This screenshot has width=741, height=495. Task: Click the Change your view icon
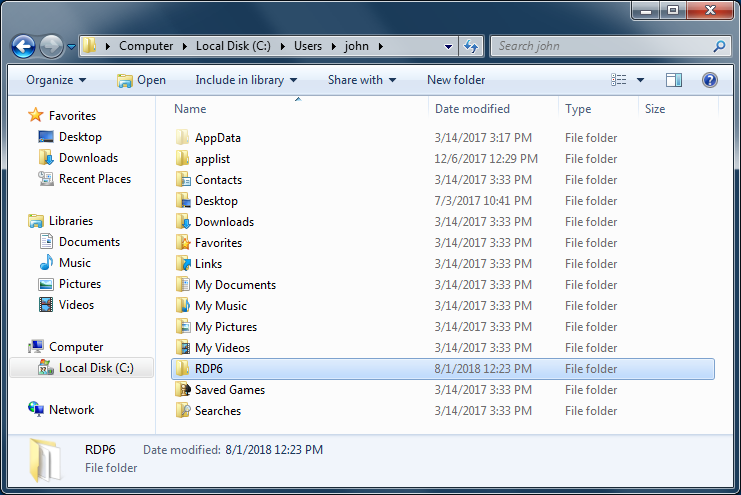[x=619, y=80]
